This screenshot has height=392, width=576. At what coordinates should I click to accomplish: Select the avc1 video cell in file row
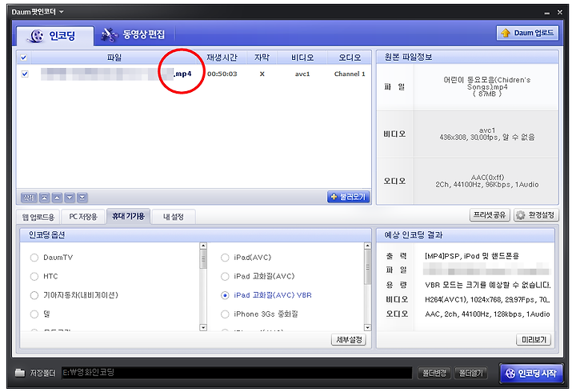click(x=302, y=74)
